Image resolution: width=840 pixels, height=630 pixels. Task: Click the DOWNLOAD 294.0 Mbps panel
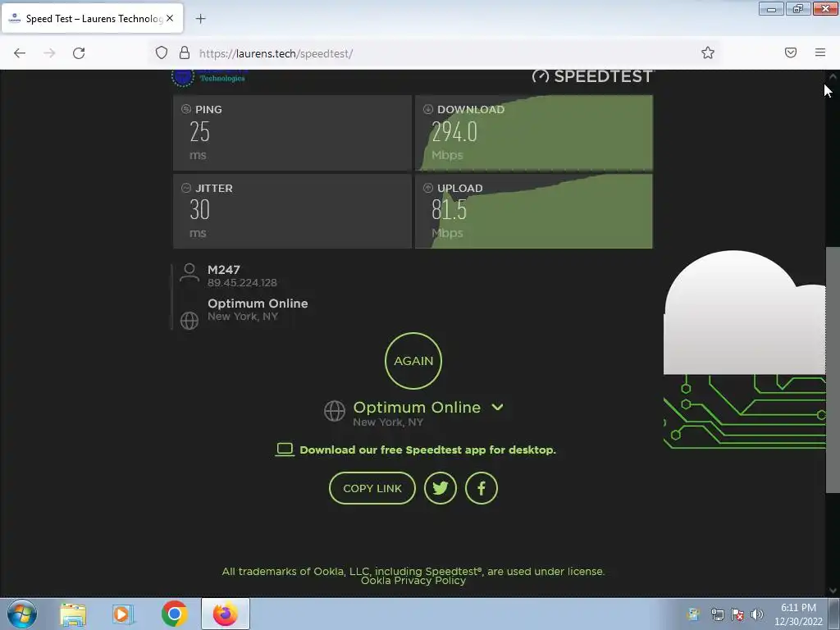click(x=534, y=133)
